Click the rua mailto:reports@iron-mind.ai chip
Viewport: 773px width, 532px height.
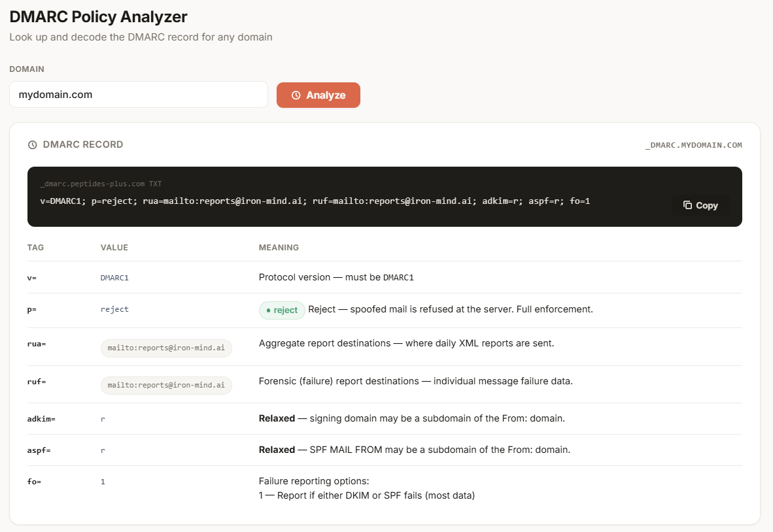click(x=166, y=348)
